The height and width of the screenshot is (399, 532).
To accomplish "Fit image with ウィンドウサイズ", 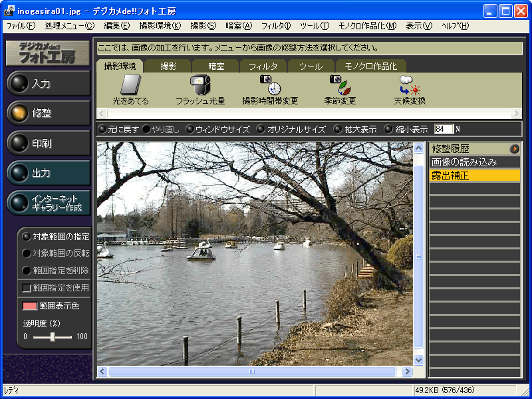I will (x=218, y=129).
